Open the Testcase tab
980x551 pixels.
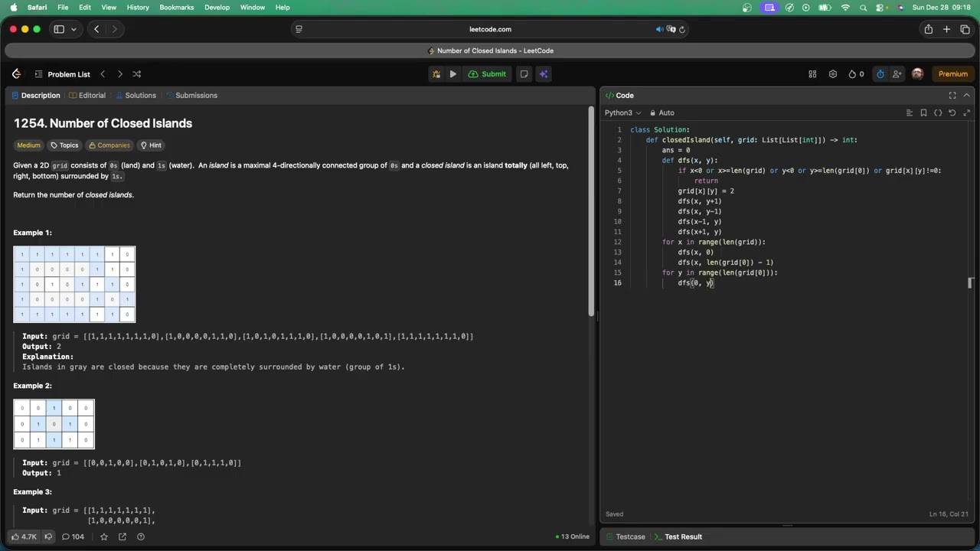[625, 536]
